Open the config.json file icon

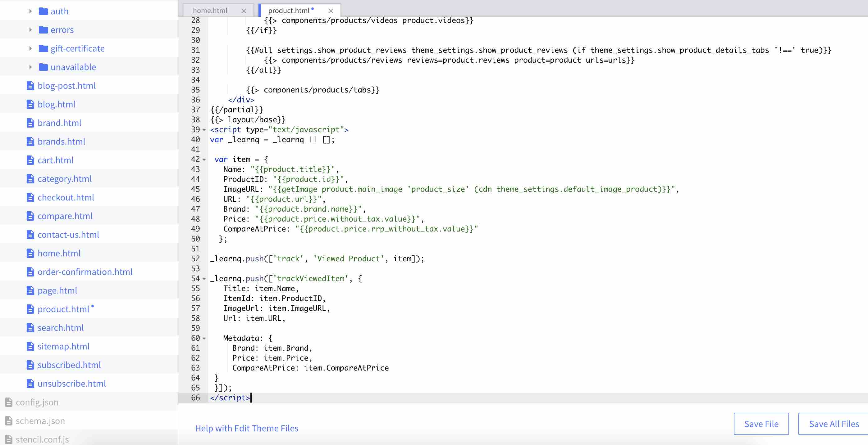pyautogui.click(x=9, y=402)
